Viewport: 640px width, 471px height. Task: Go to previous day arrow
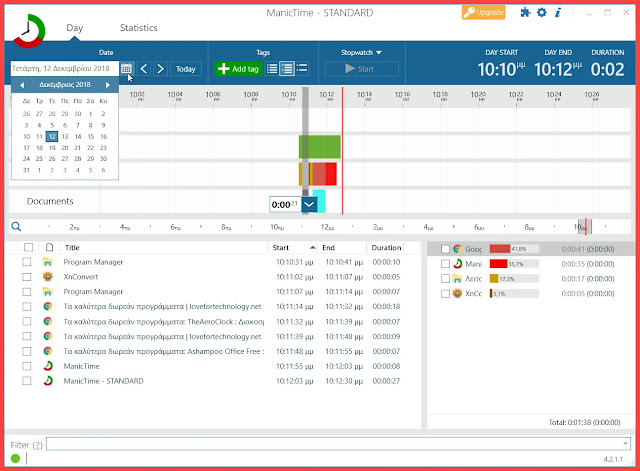[x=144, y=69]
